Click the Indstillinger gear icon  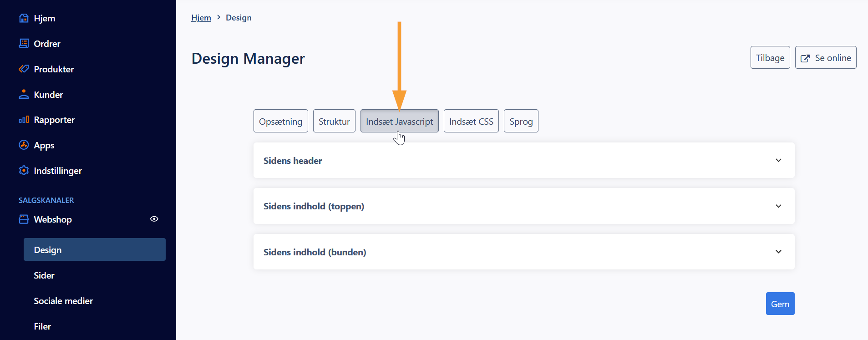tap(24, 171)
